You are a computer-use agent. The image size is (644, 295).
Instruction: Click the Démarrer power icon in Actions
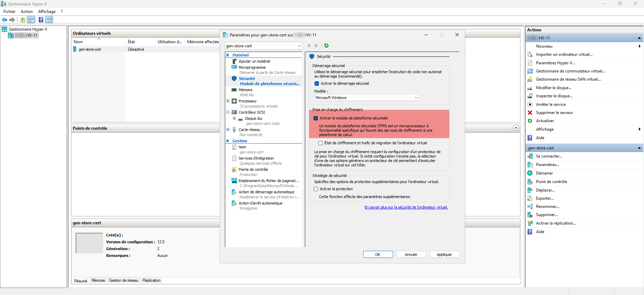click(x=530, y=173)
